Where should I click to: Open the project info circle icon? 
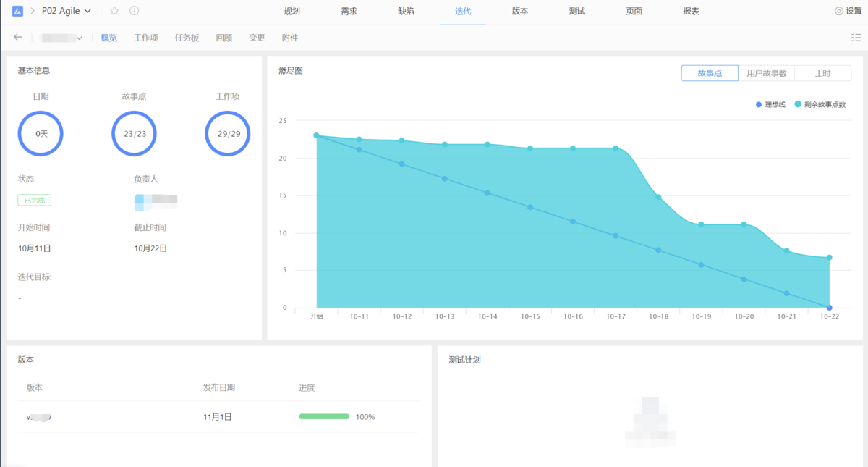click(132, 11)
